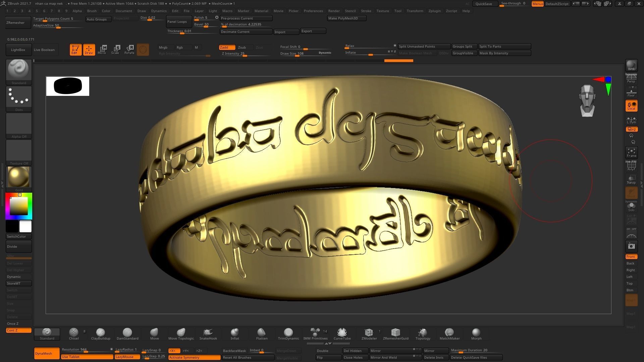Click Make PolyMesh3D button
This screenshot has width=644, height=362.
coord(346,18)
